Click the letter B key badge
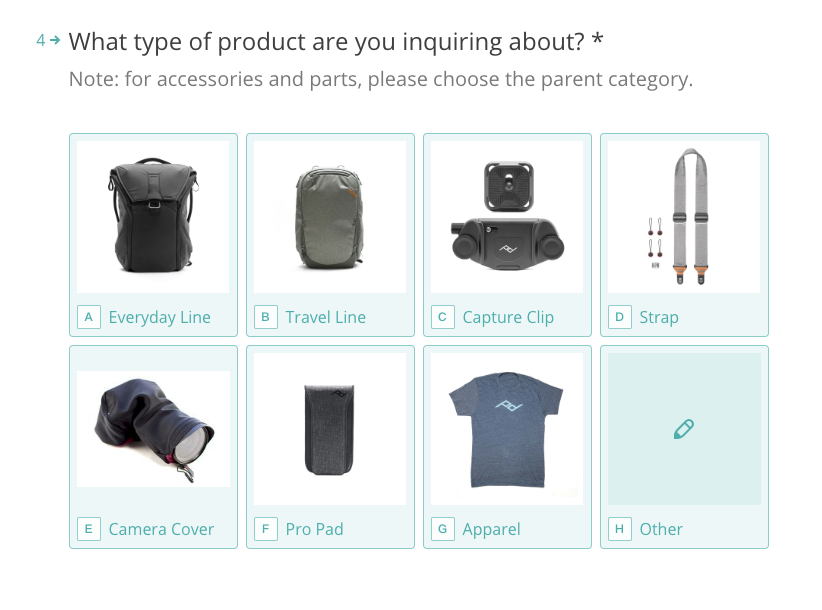The height and width of the screenshot is (610, 822). tap(266, 317)
